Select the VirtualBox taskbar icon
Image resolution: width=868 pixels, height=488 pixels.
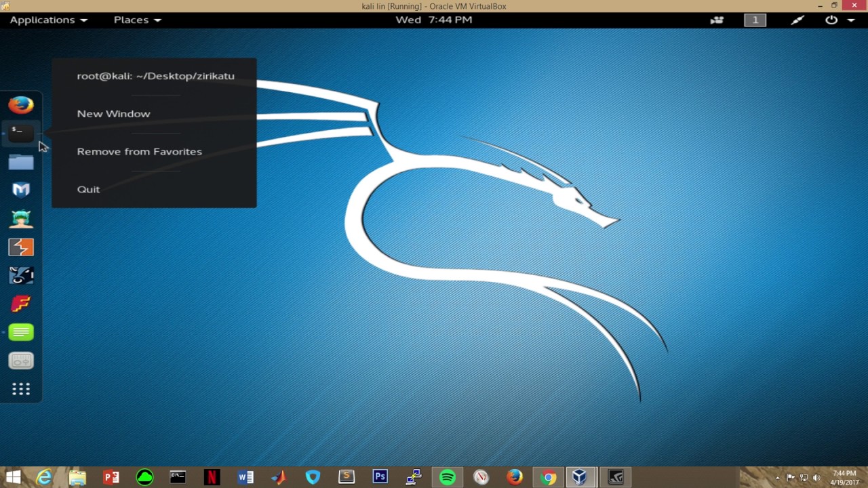[580, 477]
